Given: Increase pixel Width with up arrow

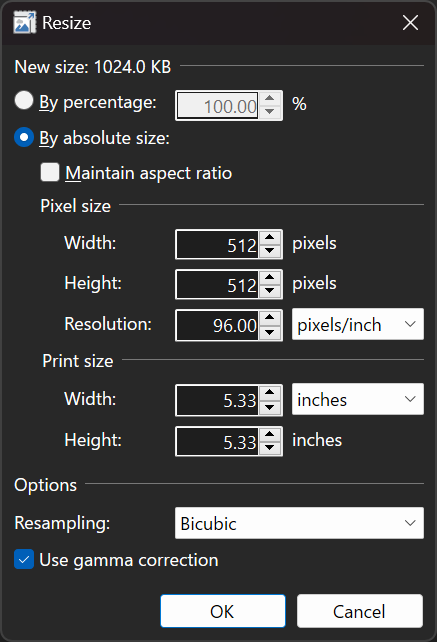Looking at the screenshot, I should coord(269,238).
